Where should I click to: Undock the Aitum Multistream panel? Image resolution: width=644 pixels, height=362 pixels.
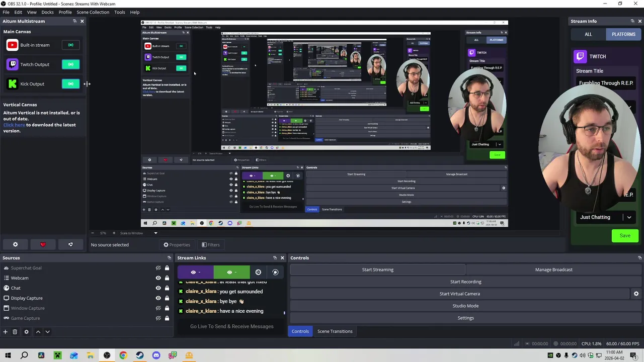coord(74,21)
